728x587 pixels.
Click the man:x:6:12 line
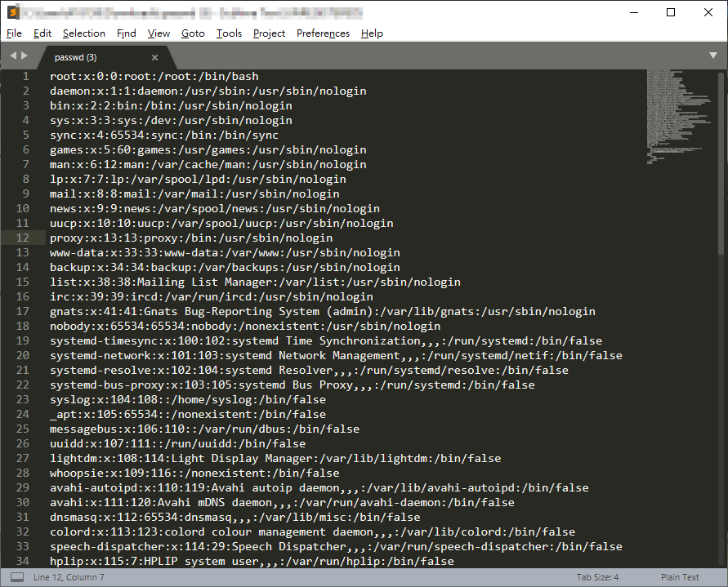[x=208, y=164]
